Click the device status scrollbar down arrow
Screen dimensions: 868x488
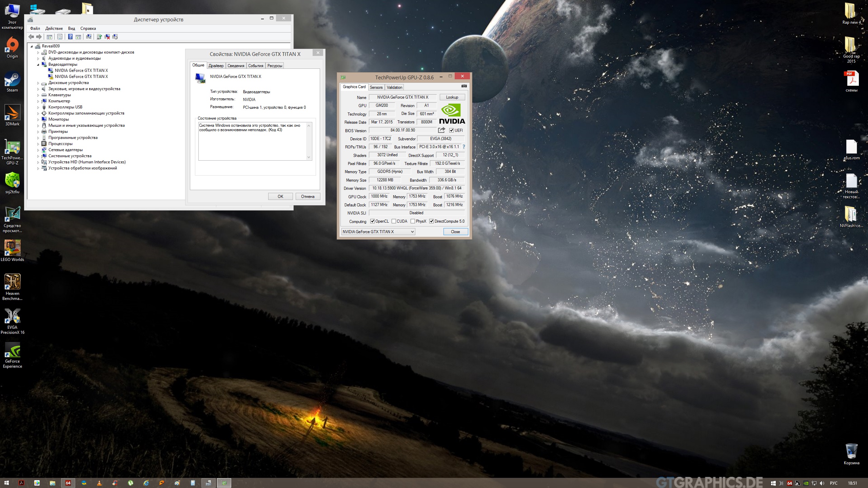309,157
